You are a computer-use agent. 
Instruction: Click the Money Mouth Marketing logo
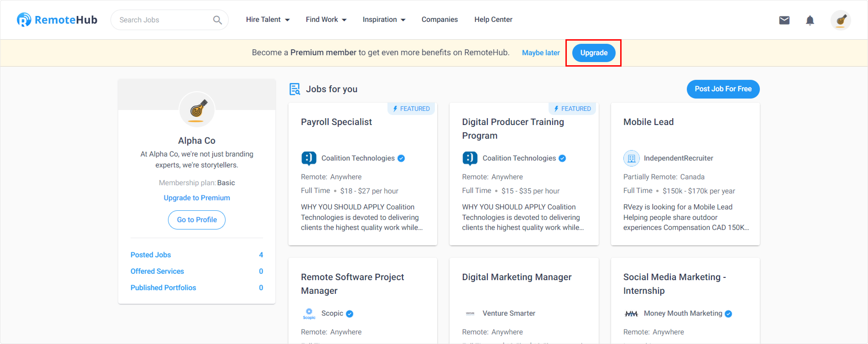coord(631,314)
